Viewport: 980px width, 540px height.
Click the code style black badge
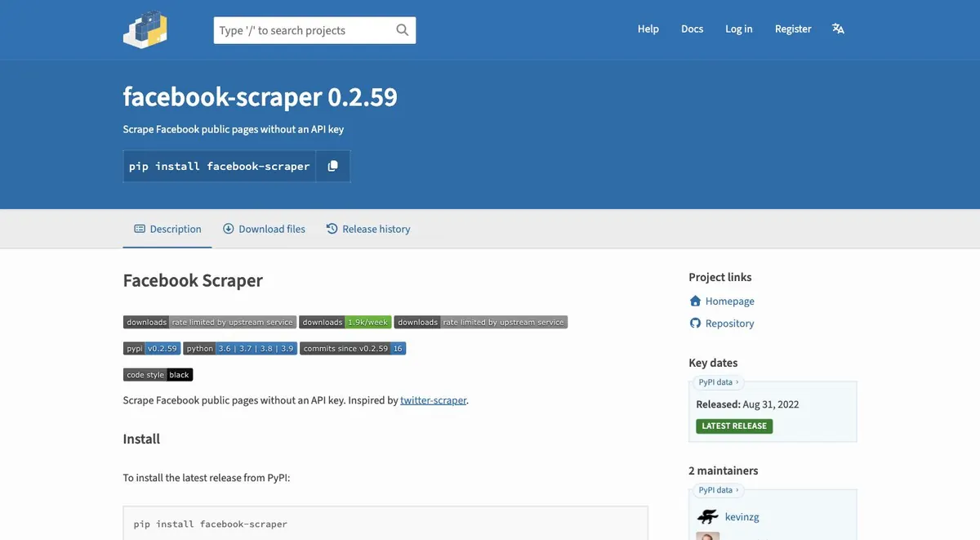tap(158, 374)
